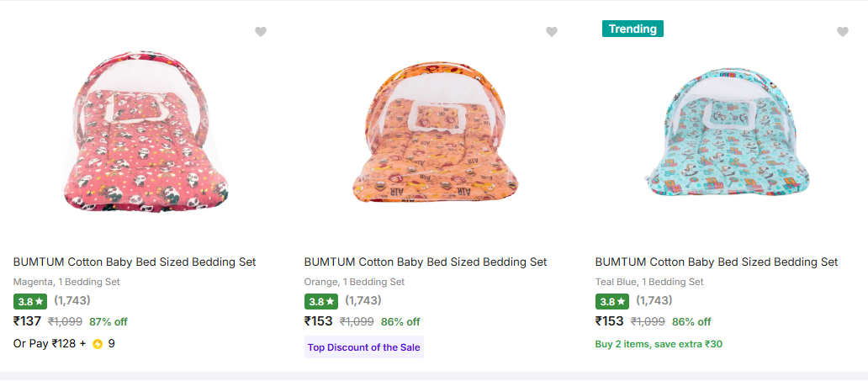Click the 3.8 star rating on Orange set
Viewport: 868px width, 381px height.
click(x=320, y=301)
